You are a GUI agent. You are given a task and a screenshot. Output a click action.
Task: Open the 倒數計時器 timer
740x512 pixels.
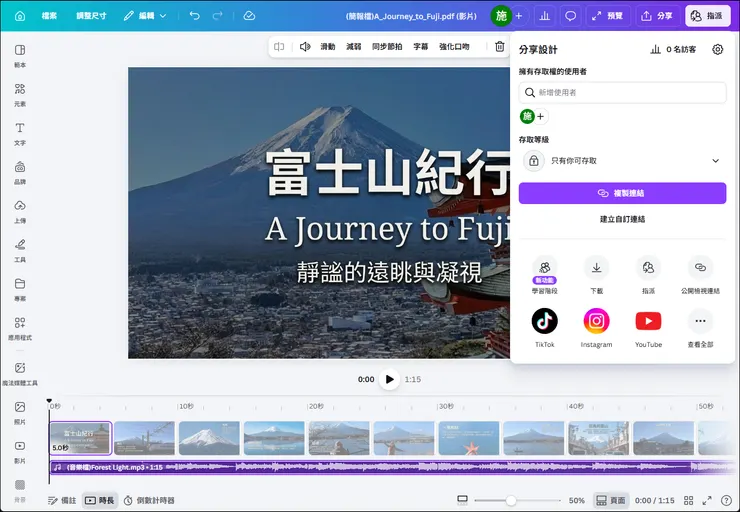coord(149,501)
